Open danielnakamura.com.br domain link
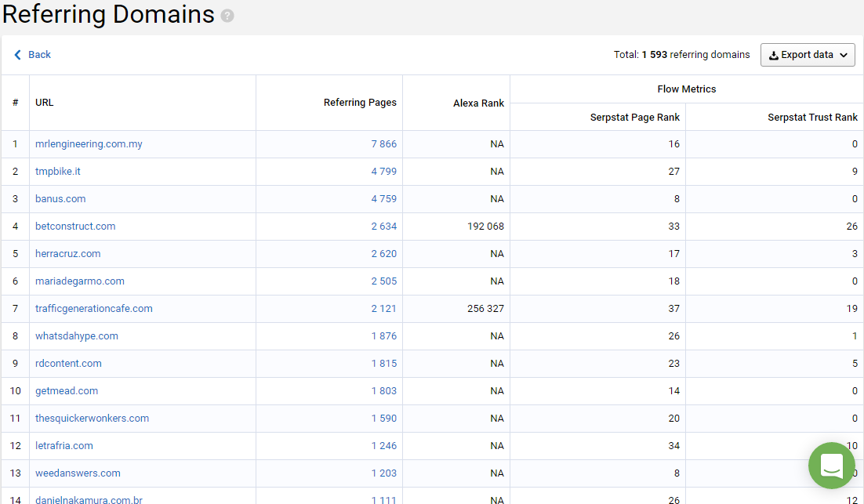The height and width of the screenshot is (504, 864). pos(89,499)
